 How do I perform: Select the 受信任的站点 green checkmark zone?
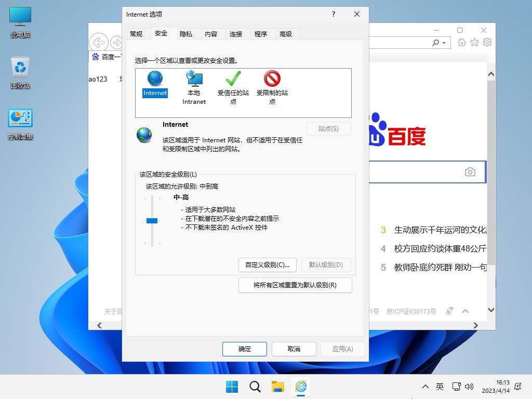[233, 79]
